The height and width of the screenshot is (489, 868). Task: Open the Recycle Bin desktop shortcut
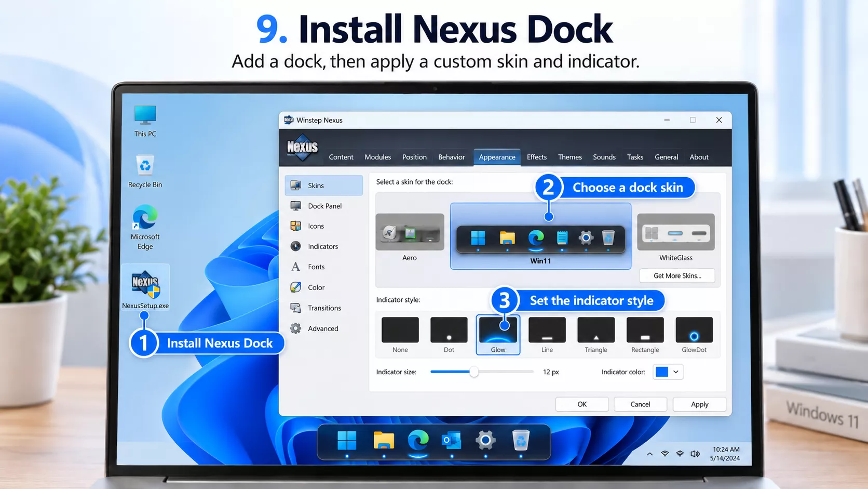pyautogui.click(x=145, y=171)
